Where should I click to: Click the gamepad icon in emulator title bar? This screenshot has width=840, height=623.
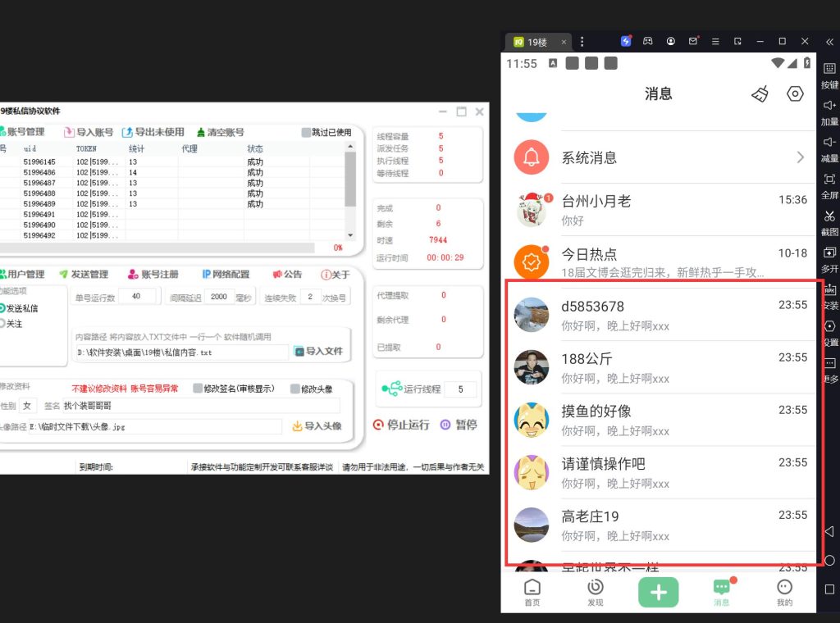point(648,41)
